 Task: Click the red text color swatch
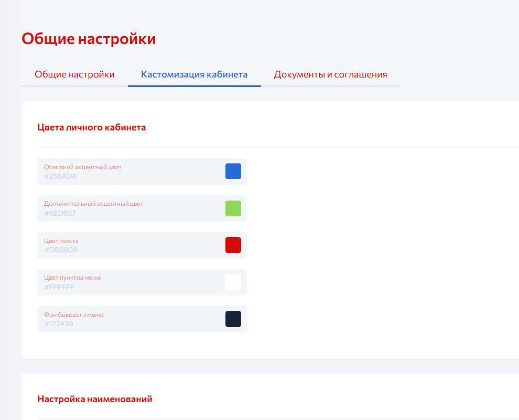(x=233, y=245)
